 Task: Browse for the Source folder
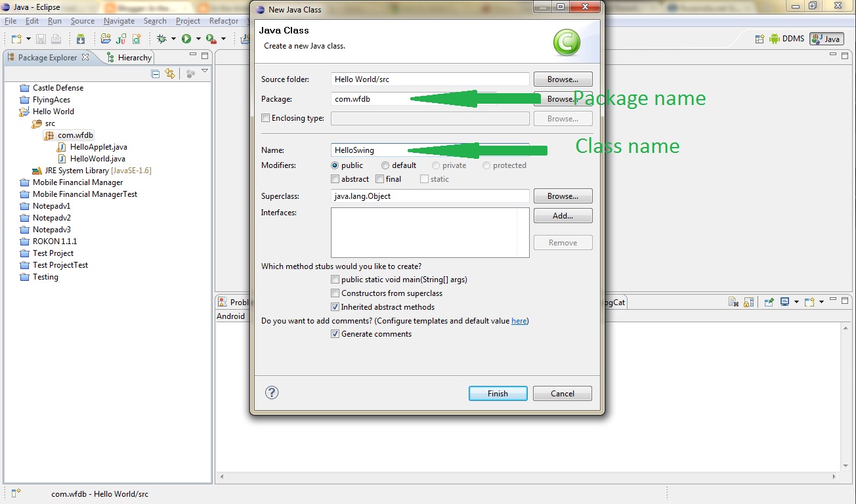[563, 79]
